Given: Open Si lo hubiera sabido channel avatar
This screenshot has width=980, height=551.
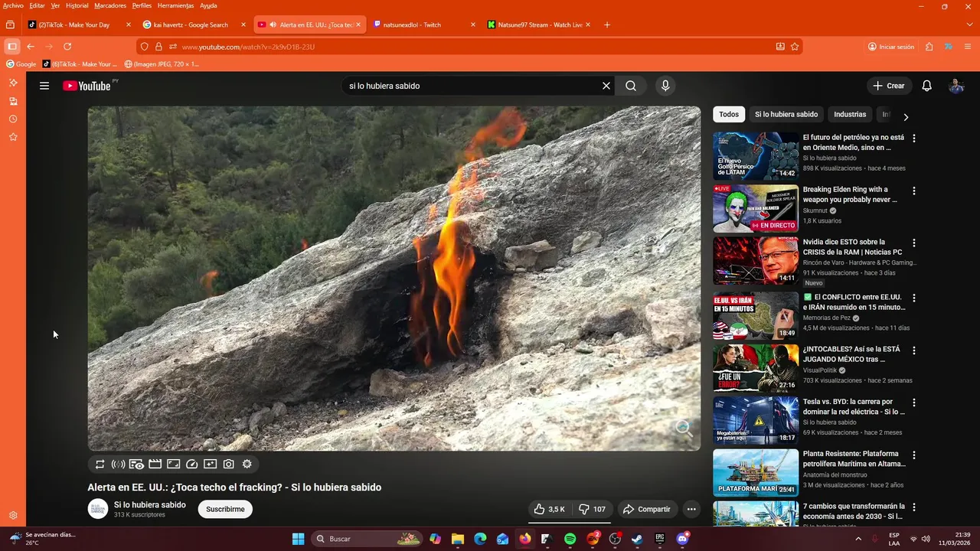Looking at the screenshot, I should (x=98, y=509).
